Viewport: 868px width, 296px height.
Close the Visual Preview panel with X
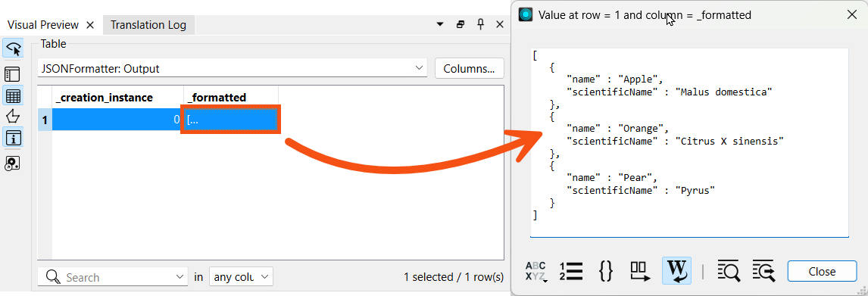499,24
